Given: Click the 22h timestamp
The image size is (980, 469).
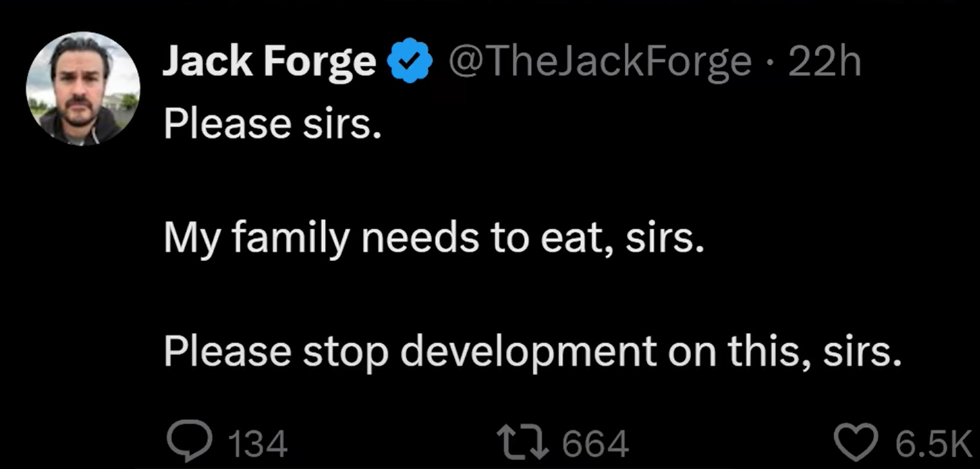Looking at the screenshot, I should pyautogui.click(x=824, y=62).
